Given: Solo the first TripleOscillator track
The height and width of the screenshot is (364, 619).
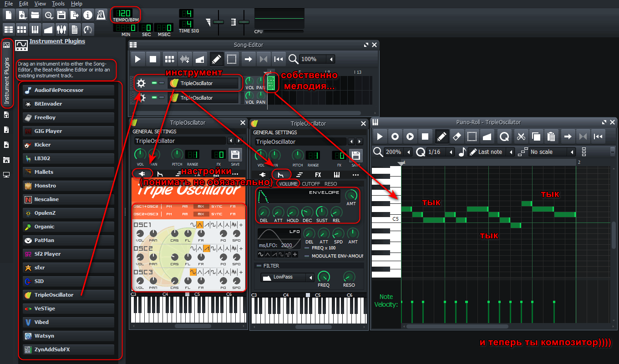Looking at the screenshot, I should [162, 83].
